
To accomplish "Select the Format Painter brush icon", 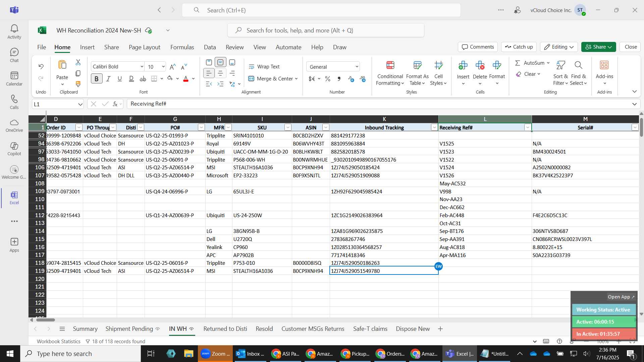I will (78, 84).
